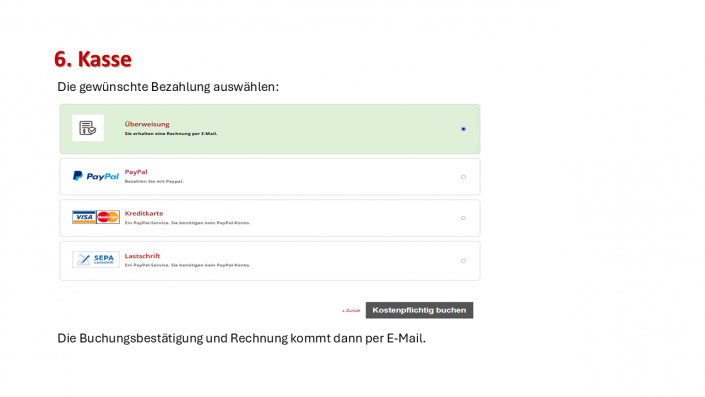Click the Kreditkarte payment title
The image size is (705, 397).
[x=144, y=213]
